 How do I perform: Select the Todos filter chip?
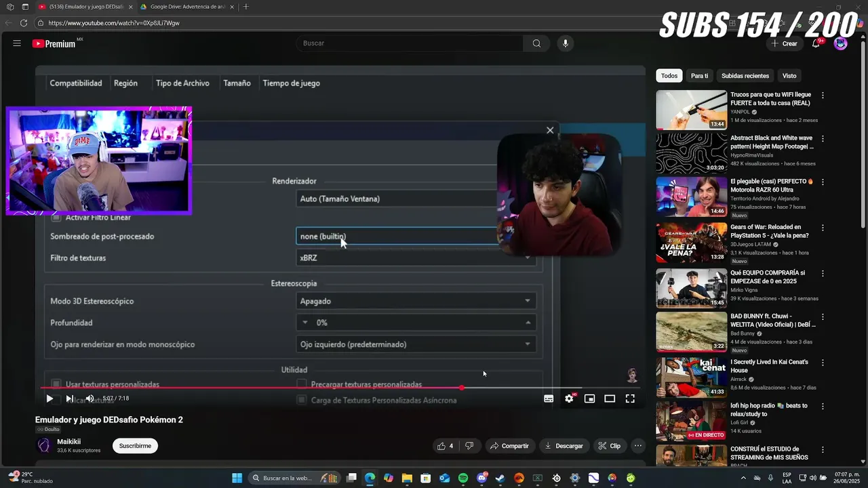669,76
